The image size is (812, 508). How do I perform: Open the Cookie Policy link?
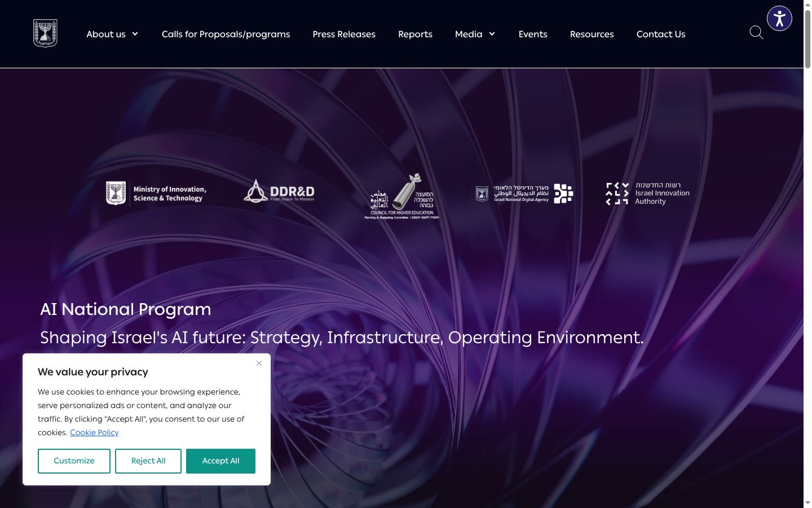94,432
